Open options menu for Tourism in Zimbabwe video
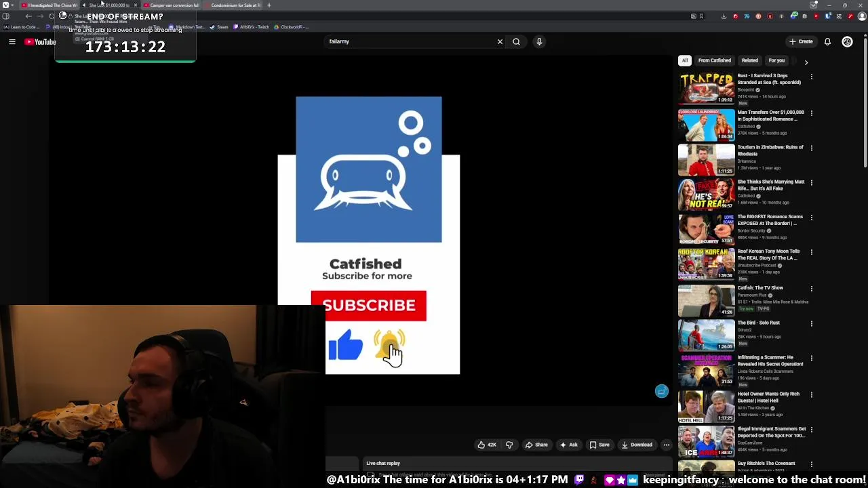The width and height of the screenshot is (868, 488). pyautogui.click(x=811, y=148)
